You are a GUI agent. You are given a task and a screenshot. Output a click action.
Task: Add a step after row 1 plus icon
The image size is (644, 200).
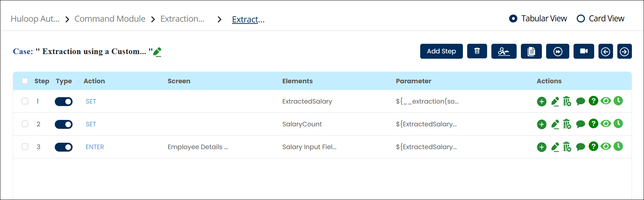coord(542,101)
